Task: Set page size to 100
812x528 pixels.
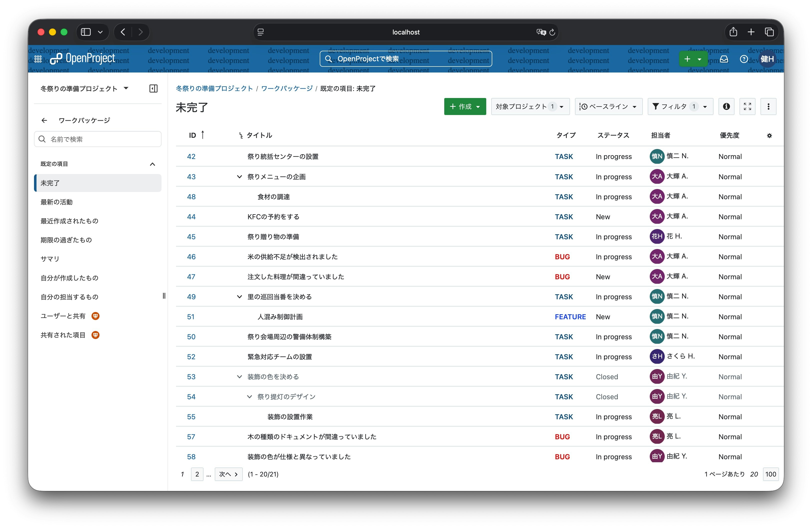Action: [x=770, y=474]
